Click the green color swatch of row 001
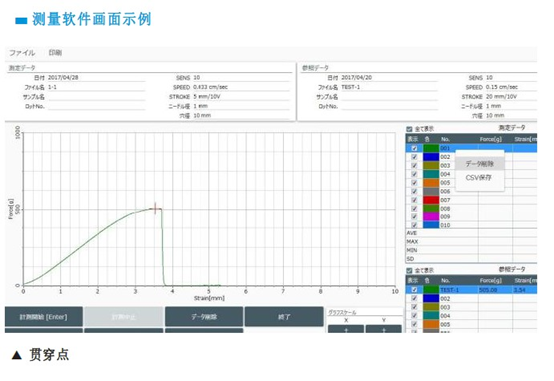 click(431, 148)
